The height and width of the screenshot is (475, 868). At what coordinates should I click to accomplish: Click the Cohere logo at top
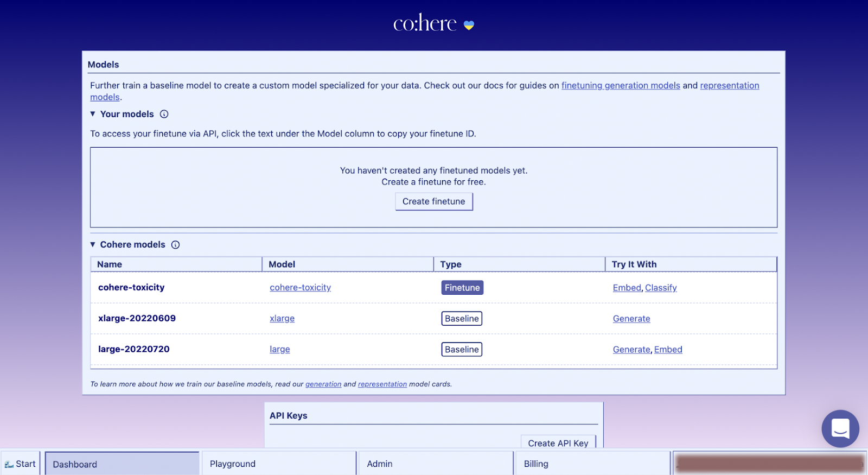[433, 23]
